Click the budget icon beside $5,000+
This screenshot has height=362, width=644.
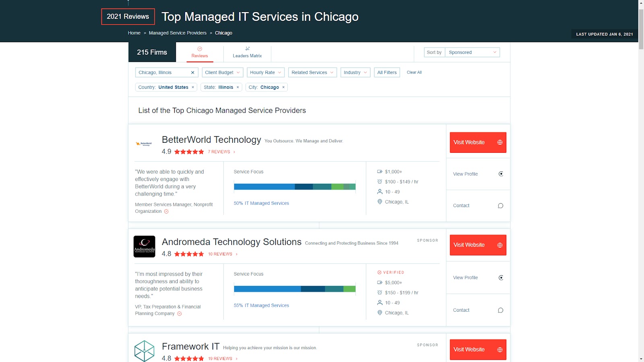point(380,283)
